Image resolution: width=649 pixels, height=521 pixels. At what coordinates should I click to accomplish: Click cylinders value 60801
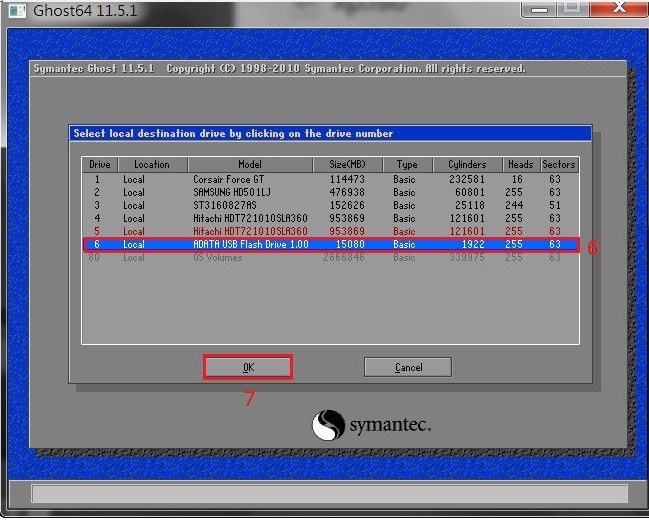tap(470, 192)
